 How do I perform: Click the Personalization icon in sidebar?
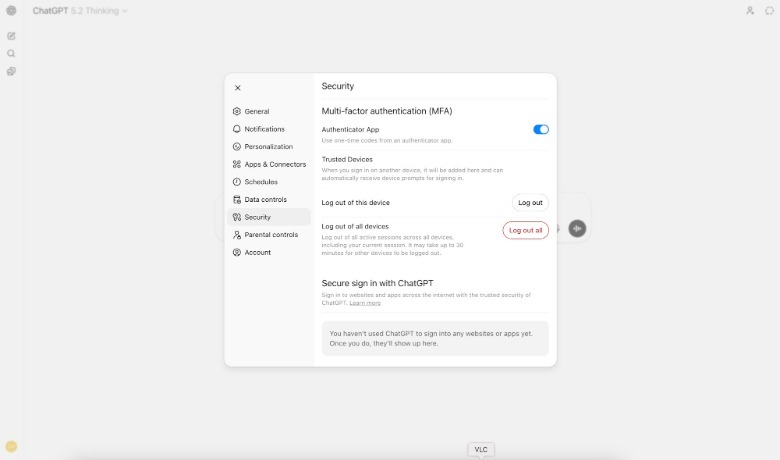237,147
